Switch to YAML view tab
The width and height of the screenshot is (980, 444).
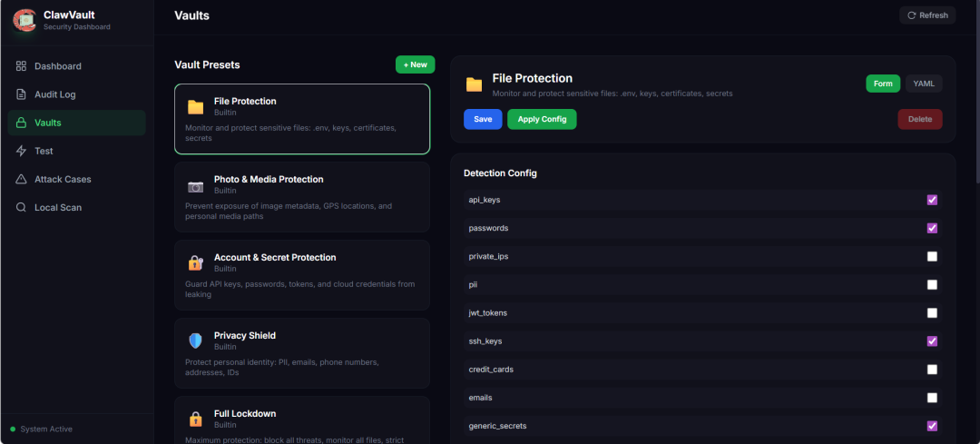[x=924, y=84]
